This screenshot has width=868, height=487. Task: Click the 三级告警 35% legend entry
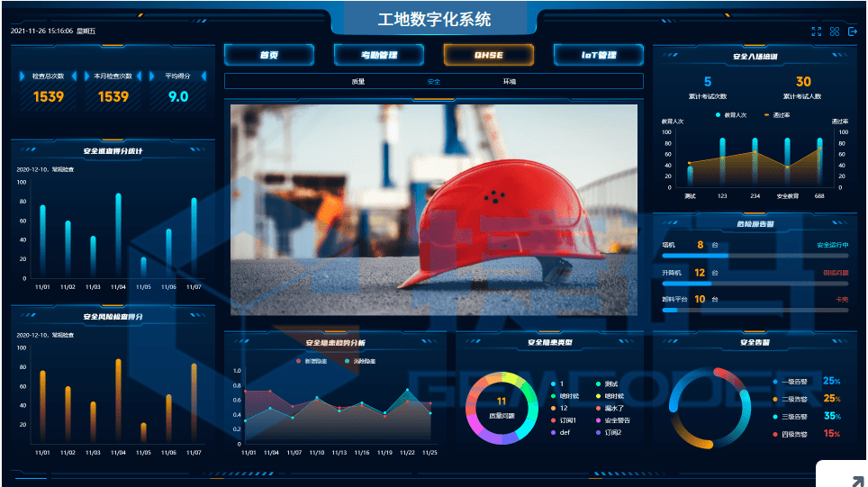pos(806,416)
